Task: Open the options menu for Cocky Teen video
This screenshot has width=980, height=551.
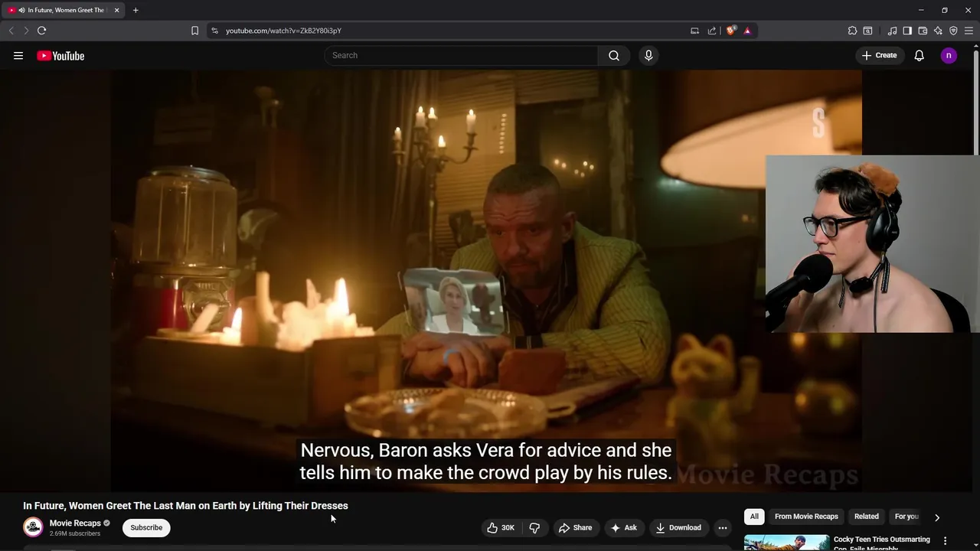Action: pos(945,541)
